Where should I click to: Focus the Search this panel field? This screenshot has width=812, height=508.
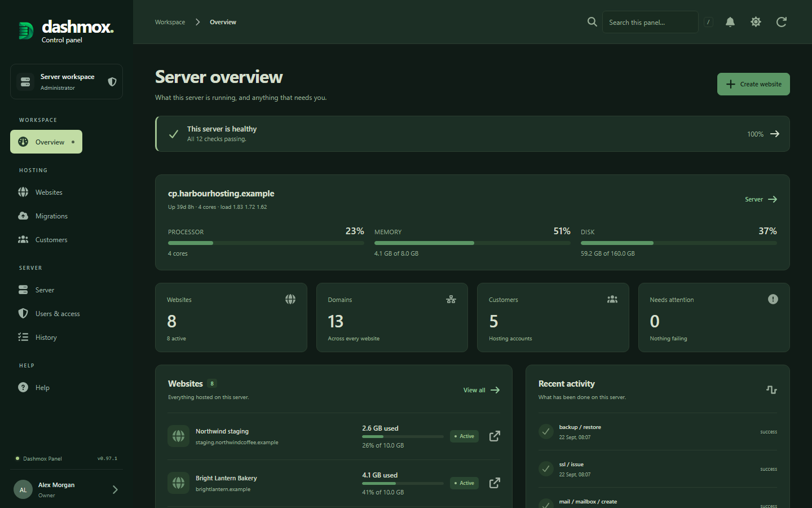(650, 22)
